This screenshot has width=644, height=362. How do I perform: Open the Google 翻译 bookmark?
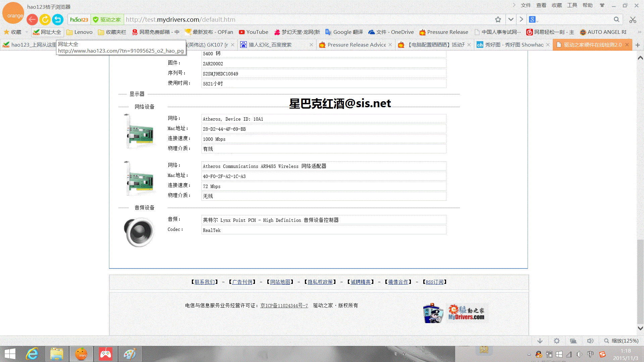[344, 32]
